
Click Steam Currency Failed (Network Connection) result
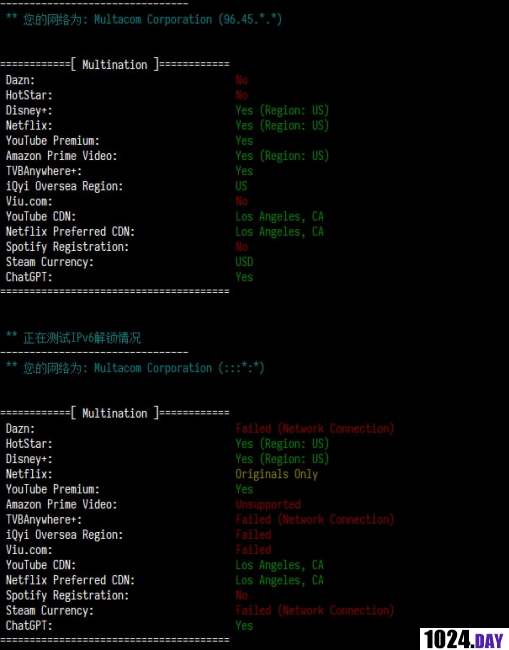pyautogui.click(x=315, y=611)
